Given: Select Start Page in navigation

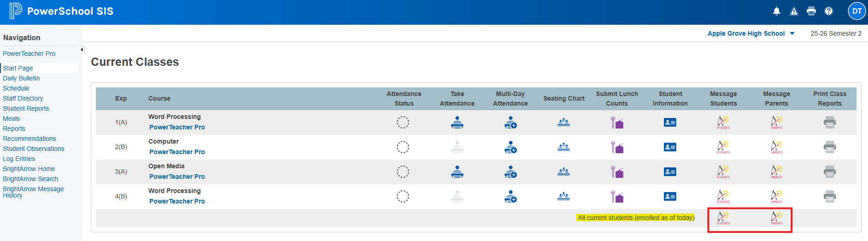Looking at the screenshot, I should point(18,68).
